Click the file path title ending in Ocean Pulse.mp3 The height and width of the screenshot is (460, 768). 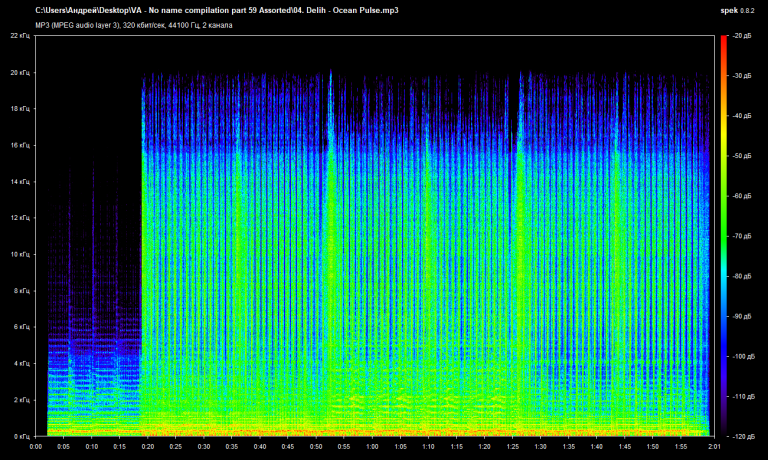click(216, 10)
